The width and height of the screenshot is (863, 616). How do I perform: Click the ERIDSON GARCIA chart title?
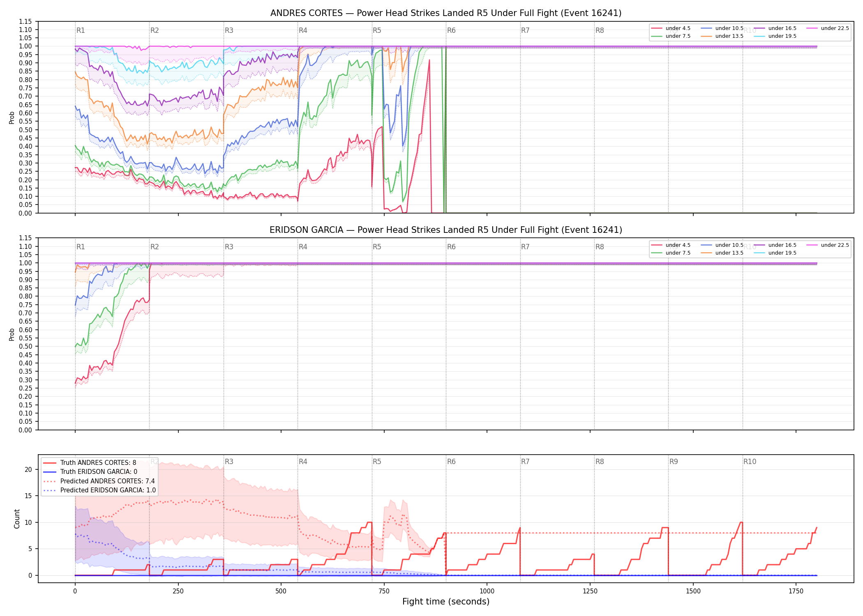(446, 230)
